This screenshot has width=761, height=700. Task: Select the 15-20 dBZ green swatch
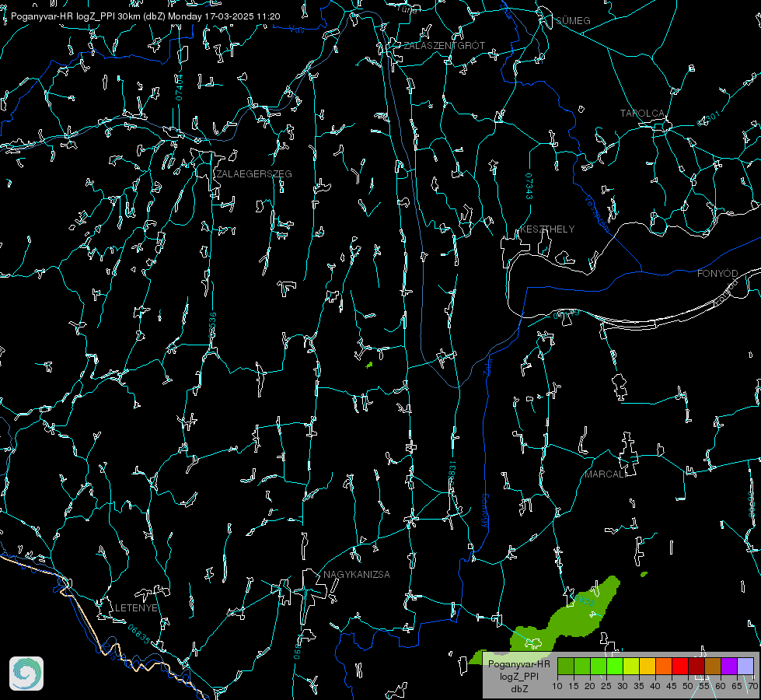(x=582, y=666)
